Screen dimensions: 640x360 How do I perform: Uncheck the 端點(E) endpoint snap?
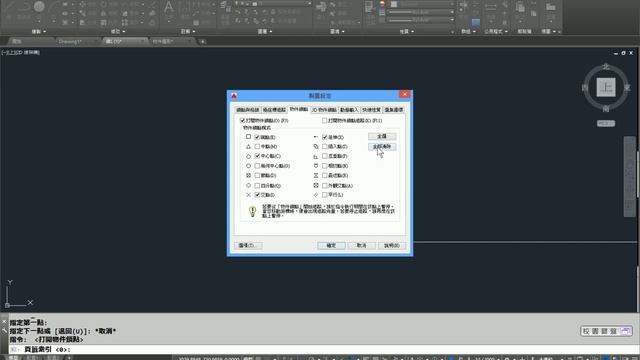tap(257, 137)
